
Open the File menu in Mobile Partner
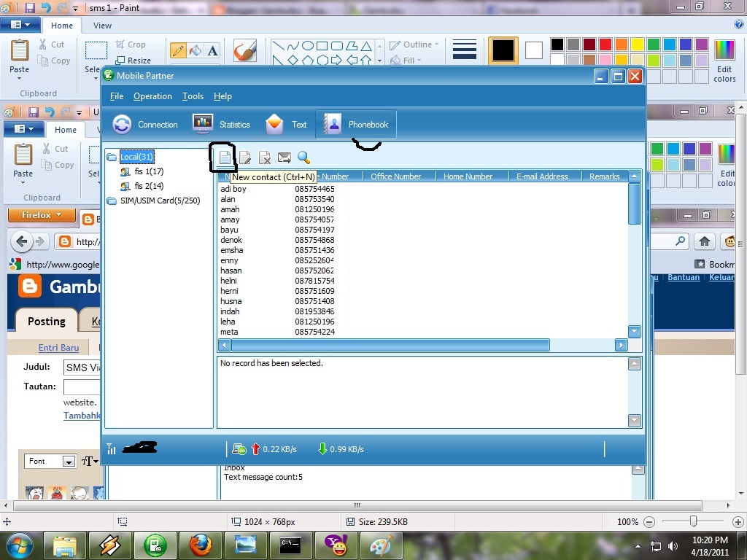pyautogui.click(x=117, y=96)
